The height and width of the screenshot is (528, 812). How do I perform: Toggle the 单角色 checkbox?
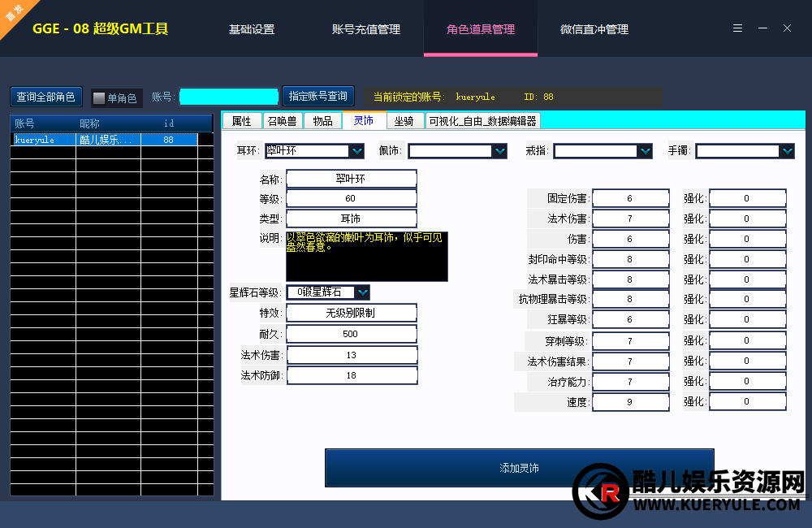tap(99, 98)
